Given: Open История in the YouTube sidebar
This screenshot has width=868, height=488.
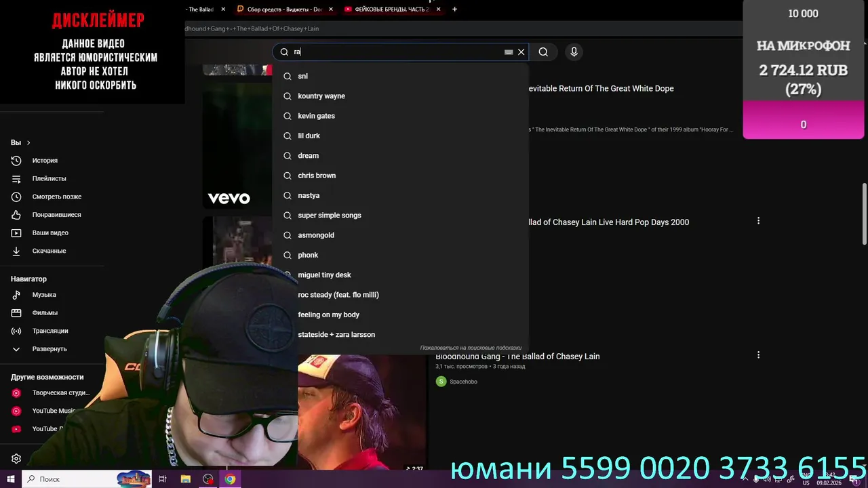Looking at the screenshot, I should pyautogui.click(x=45, y=161).
